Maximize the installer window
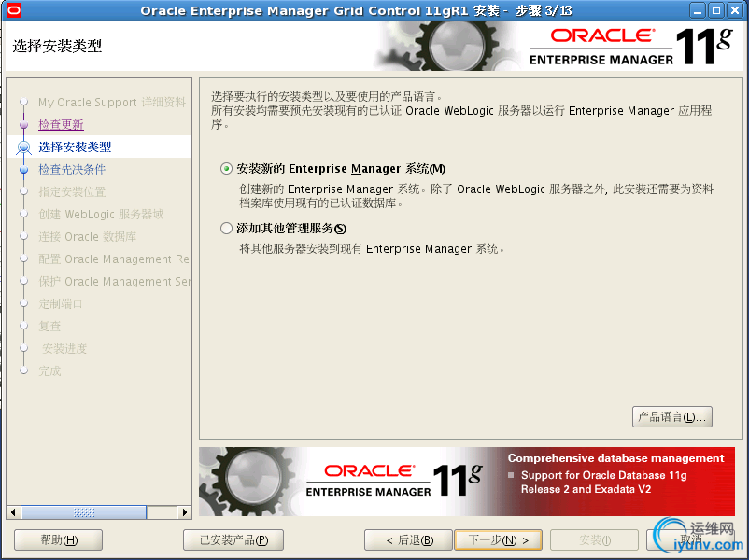Image resolution: width=749 pixels, height=560 pixels. point(716,10)
